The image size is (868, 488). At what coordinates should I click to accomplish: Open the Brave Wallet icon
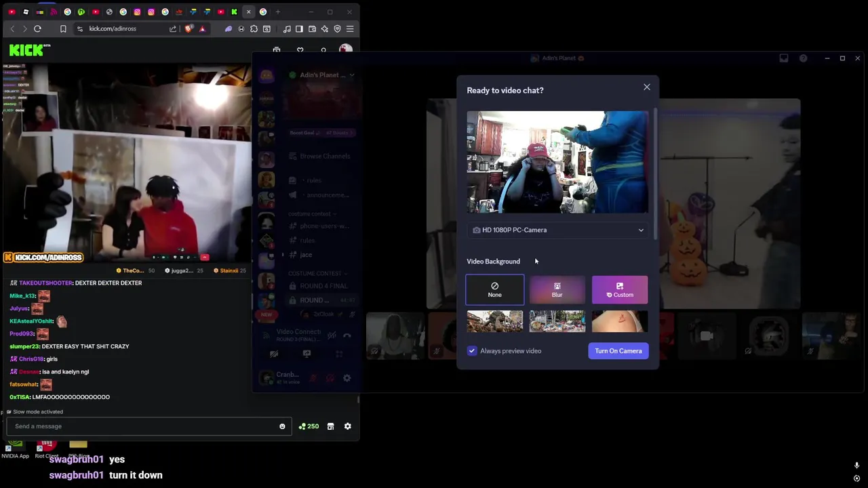click(x=312, y=28)
